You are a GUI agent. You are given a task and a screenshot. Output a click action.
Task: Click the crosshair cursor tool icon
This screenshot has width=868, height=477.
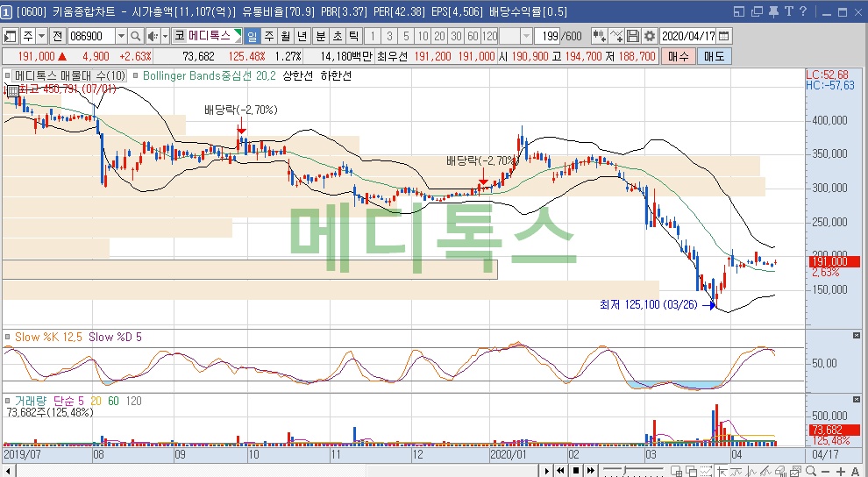pyautogui.click(x=722, y=472)
